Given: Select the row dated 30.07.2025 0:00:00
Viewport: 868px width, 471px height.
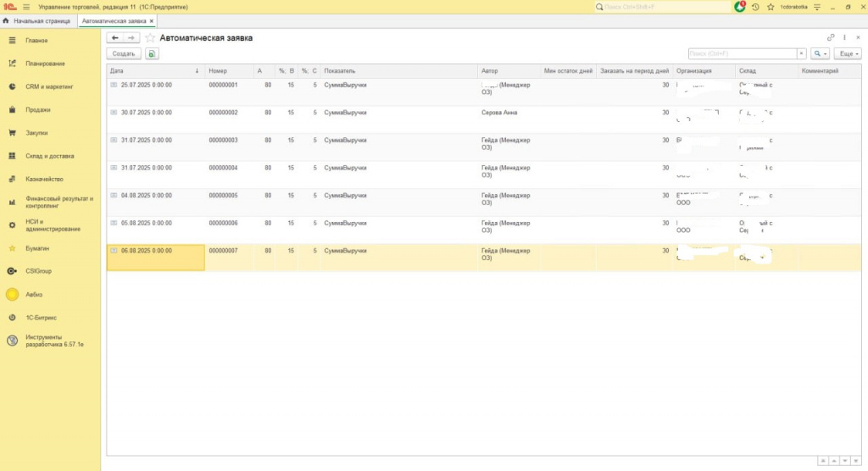Looking at the screenshot, I should (x=484, y=119).
